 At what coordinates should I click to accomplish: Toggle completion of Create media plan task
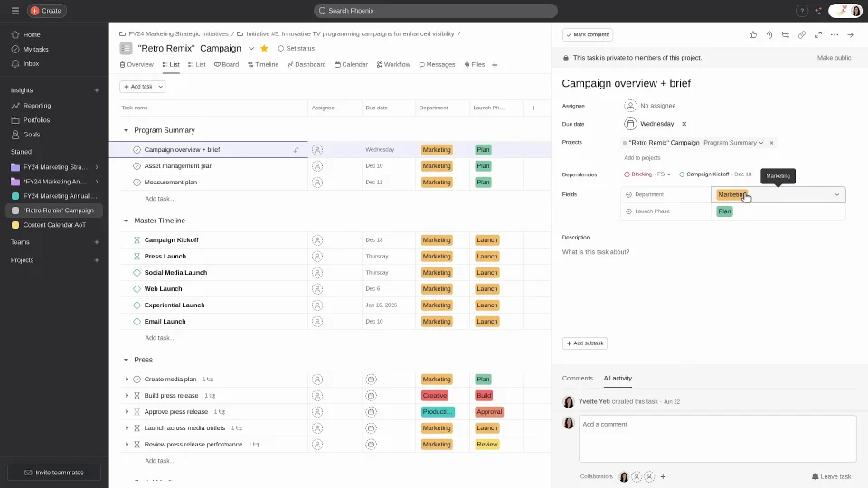[x=137, y=380]
